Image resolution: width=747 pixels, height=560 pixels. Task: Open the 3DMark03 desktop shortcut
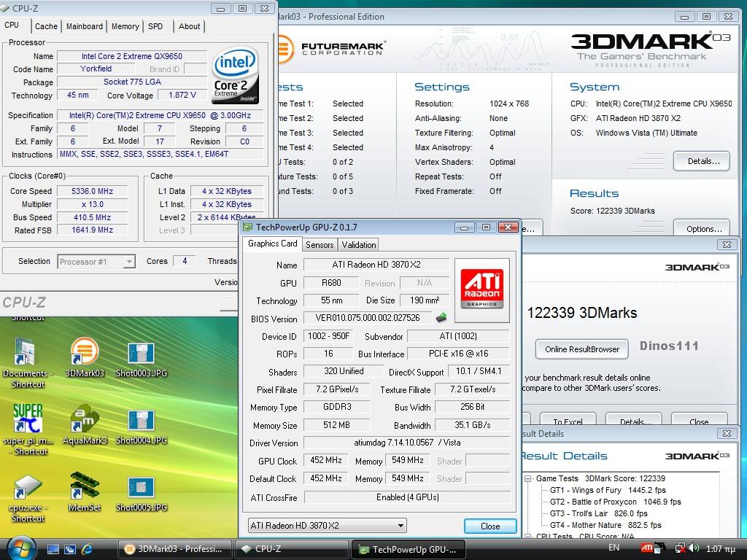coord(85,357)
